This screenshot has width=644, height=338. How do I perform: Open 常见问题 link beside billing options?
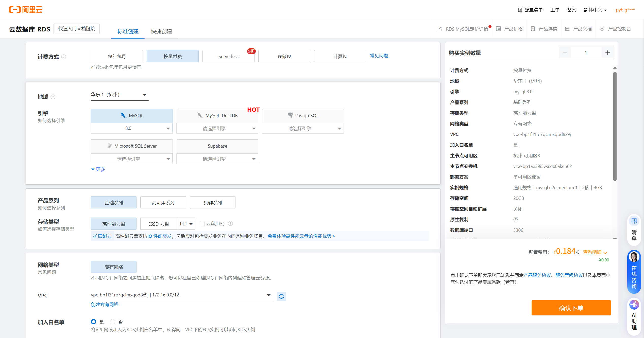click(x=379, y=56)
